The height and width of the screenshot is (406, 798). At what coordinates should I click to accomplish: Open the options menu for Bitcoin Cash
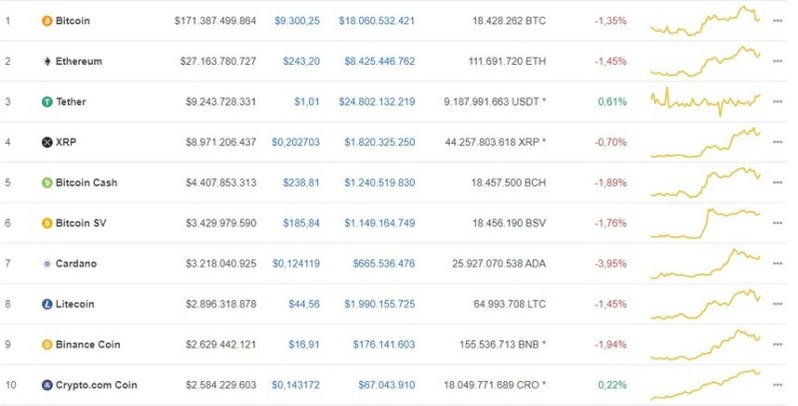(x=777, y=182)
